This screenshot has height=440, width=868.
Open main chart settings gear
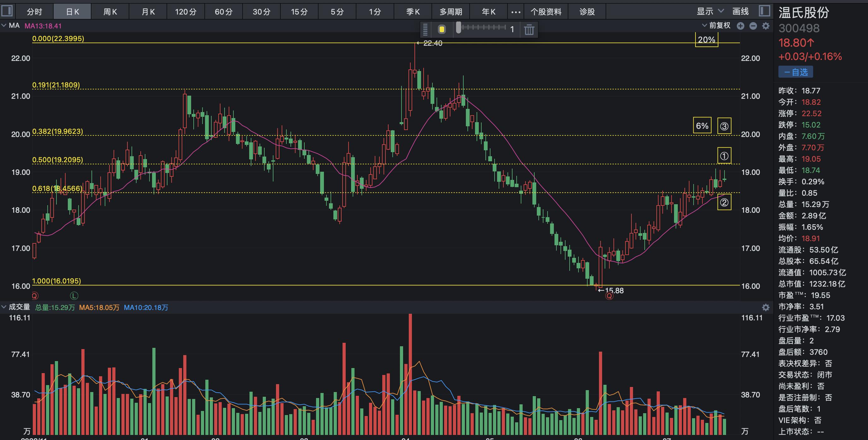765,26
